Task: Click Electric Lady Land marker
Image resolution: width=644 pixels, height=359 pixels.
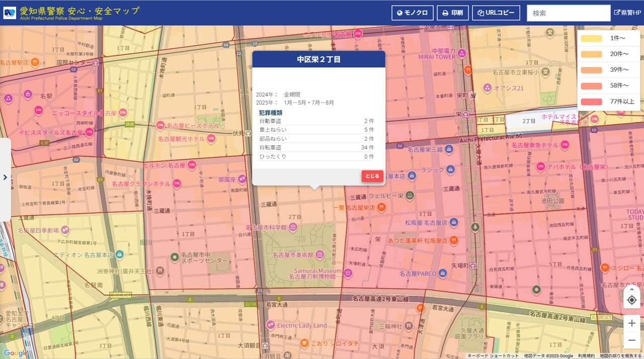Action: [271, 325]
